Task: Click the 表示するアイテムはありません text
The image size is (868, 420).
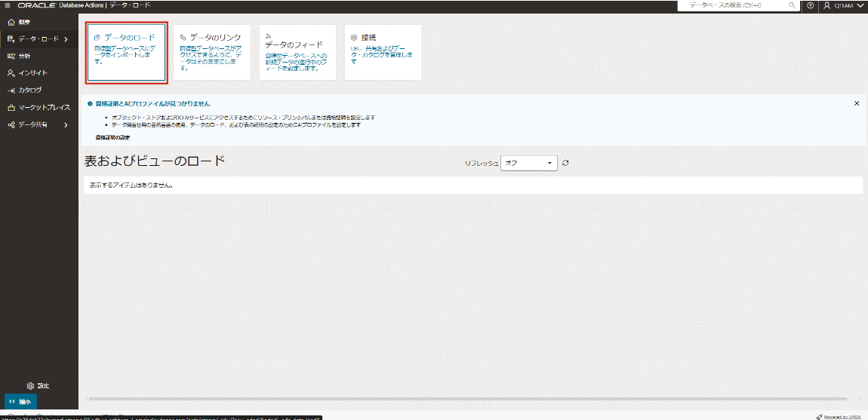Action: tap(132, 185)
